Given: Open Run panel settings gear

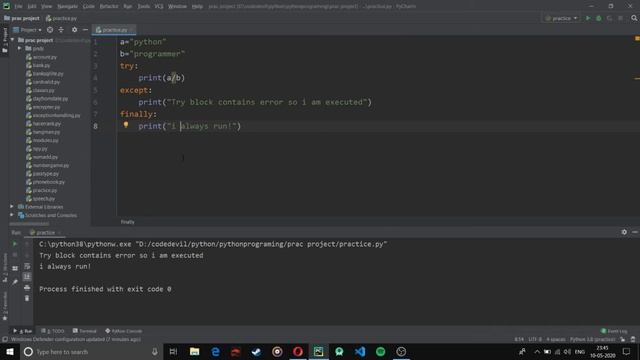Looking at the screenshot, I should 624,232.
